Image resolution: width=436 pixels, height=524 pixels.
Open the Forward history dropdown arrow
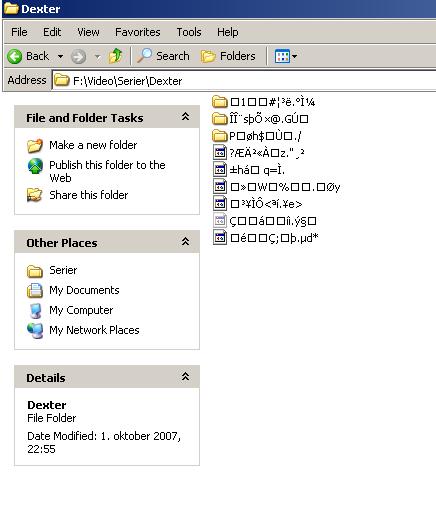click(x=97, y=56)
